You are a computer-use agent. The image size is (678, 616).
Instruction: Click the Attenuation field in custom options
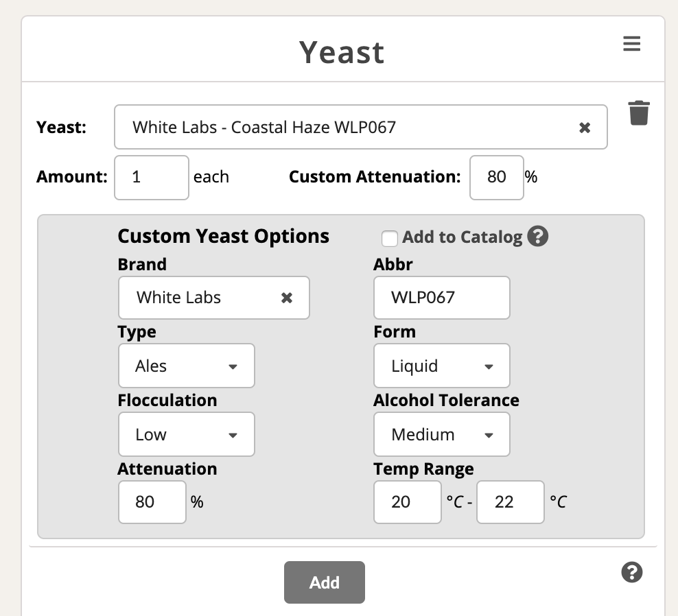click(152, 502)
